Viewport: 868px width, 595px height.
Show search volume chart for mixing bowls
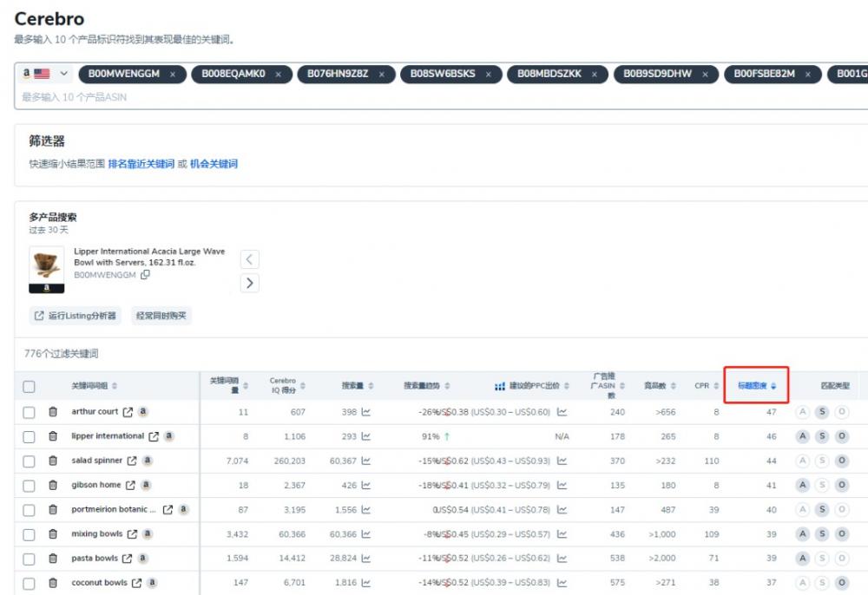(x=366, y=534)
